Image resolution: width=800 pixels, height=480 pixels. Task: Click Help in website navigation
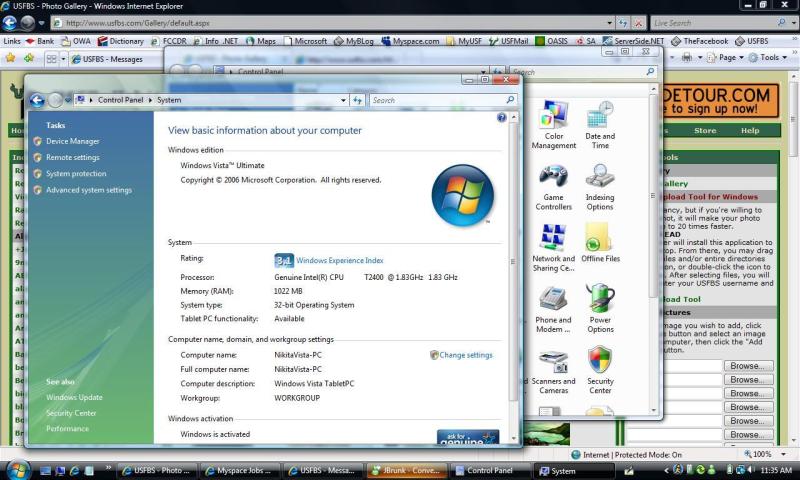click(x=750, y=131)
